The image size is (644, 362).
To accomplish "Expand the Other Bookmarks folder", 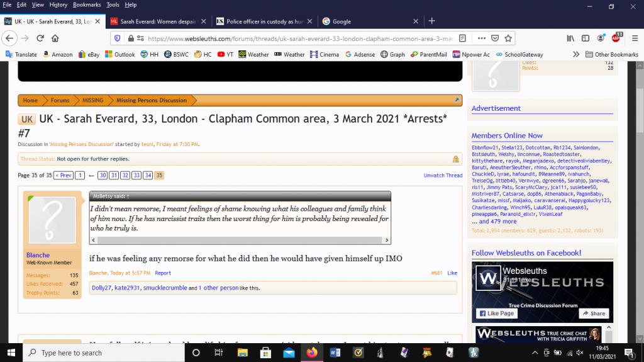I will 611,55.
